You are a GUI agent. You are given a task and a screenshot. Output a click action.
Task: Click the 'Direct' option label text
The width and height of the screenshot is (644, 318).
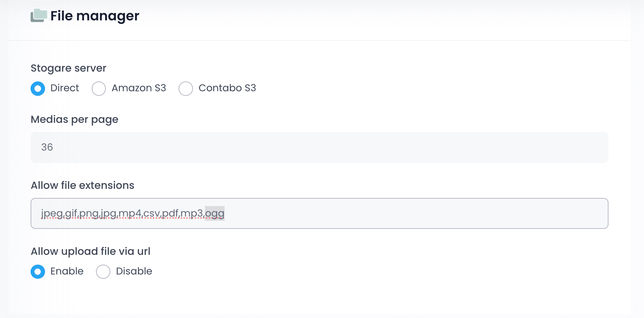[65, 88]
